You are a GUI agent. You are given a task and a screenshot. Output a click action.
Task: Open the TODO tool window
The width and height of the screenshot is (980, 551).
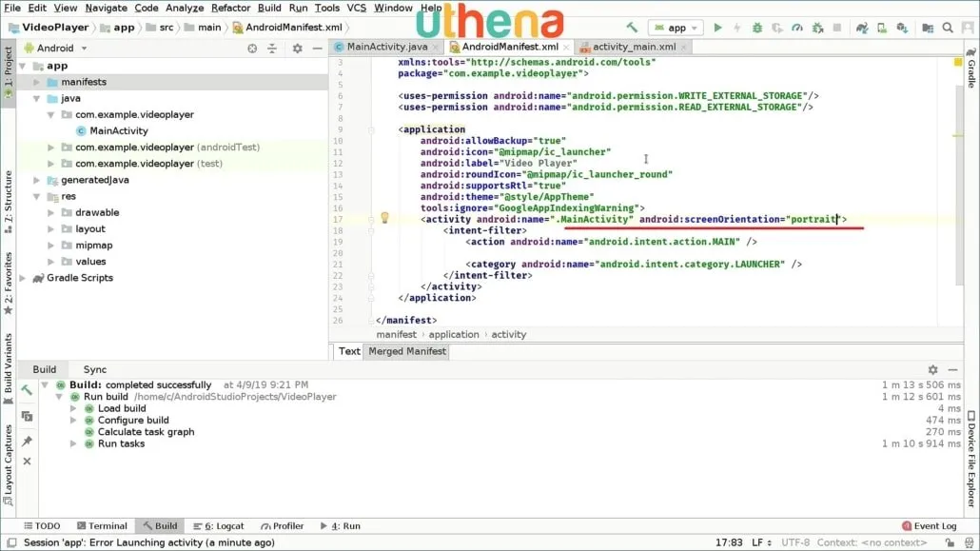pos(42,526)
